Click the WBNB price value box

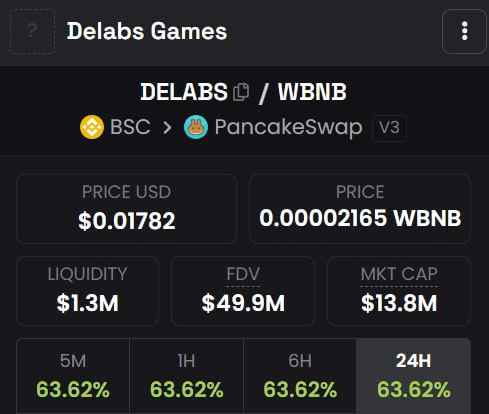360,209
